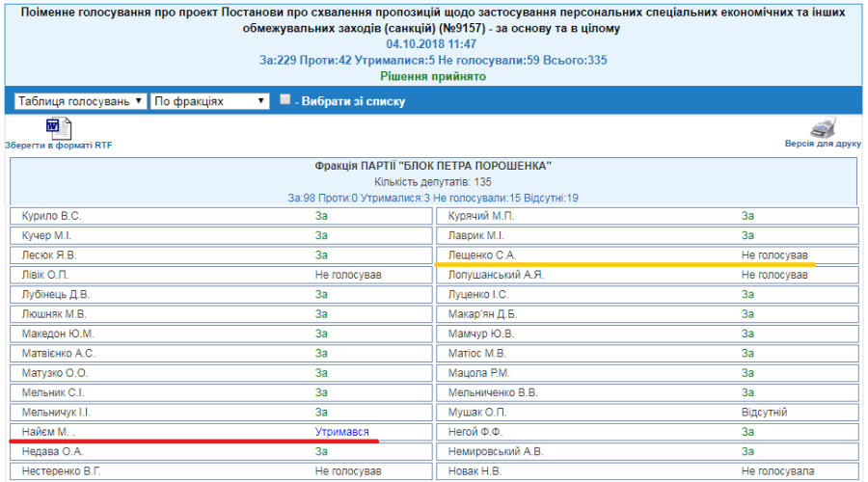The width and height of the screenshot is (868, 482).
Task: Open the 'По фракціях' dropdown
Action: tap(209, 100)
